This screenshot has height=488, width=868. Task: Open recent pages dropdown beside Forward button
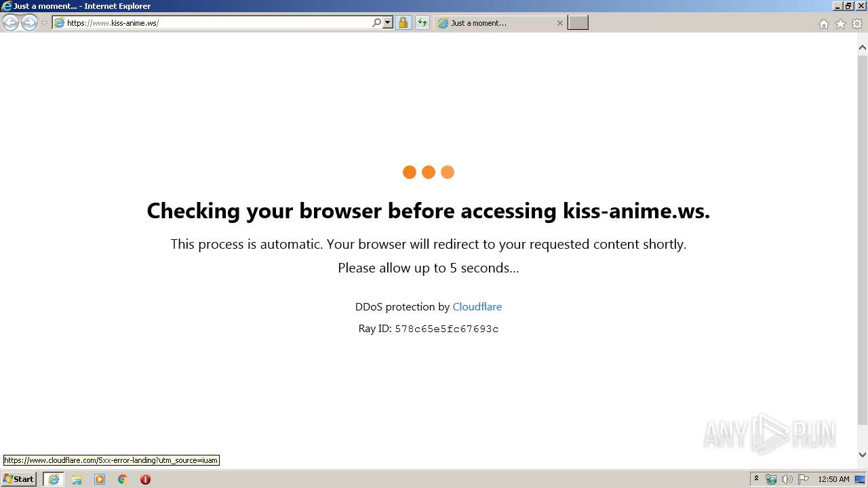pyautogui.click(x=44, y=23)
